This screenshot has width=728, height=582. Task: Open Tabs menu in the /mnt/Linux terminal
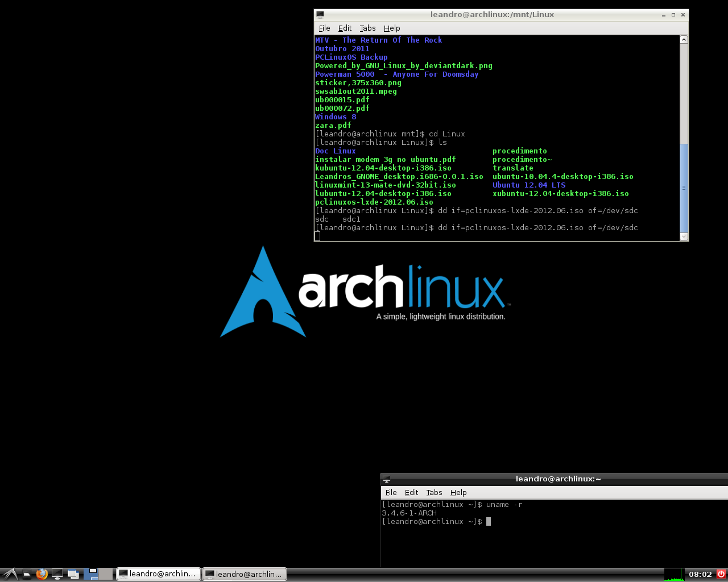[x=367, y=28]
